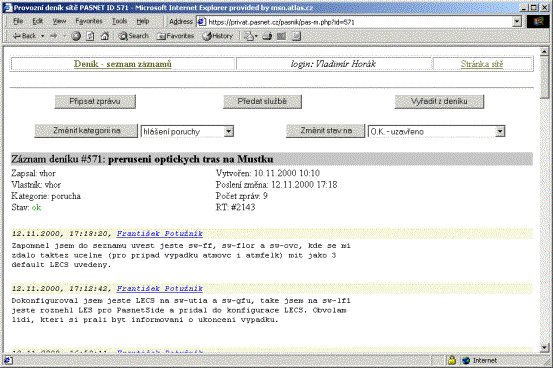Click 'Změnit kategorii na' button

[86, 131]
